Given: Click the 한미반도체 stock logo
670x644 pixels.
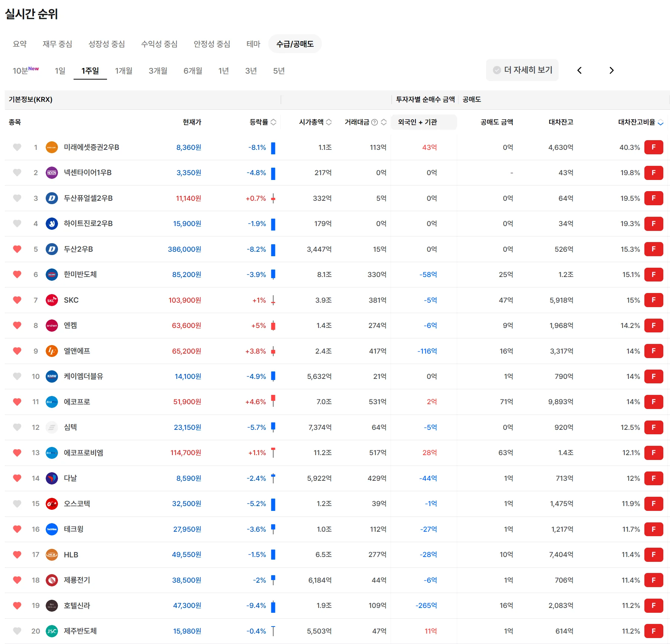Looking at the screenshot, I should click(x=52, y=274).
